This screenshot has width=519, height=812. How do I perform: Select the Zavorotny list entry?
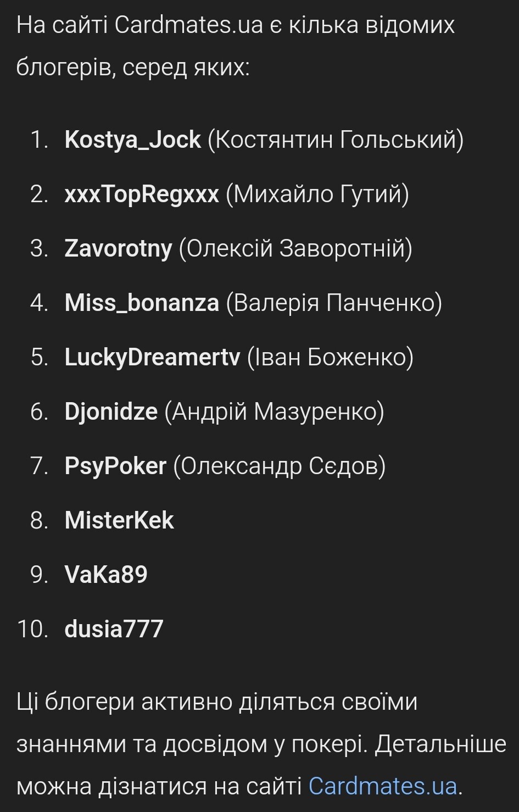118,248
